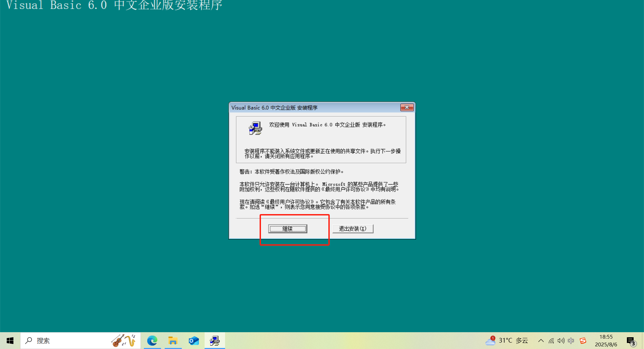Click the installer setup icon in the dialog
Screen dimensions: 644x349
pyautogui.click(x=255, y=128)
